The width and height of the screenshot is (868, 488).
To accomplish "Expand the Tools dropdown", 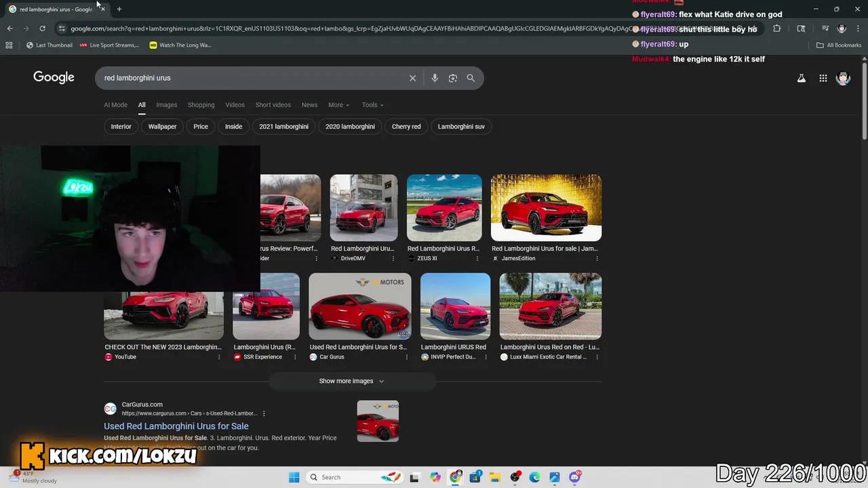I will coord(372,105).
